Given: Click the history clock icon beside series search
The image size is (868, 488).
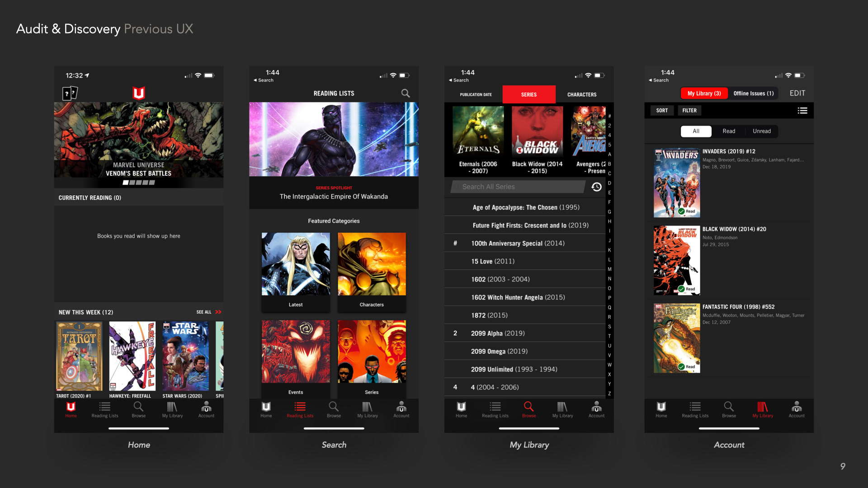Looking at the screenshot, I should pos(596,187).
